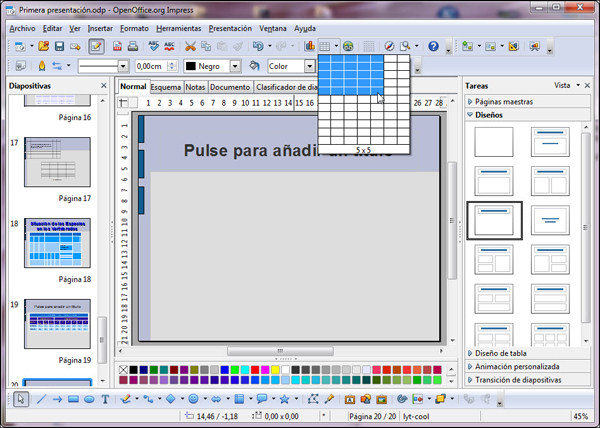600x428 pixels.
Task: Activate the Select arrow pointer tool
Action: click(x=21, y=399)
